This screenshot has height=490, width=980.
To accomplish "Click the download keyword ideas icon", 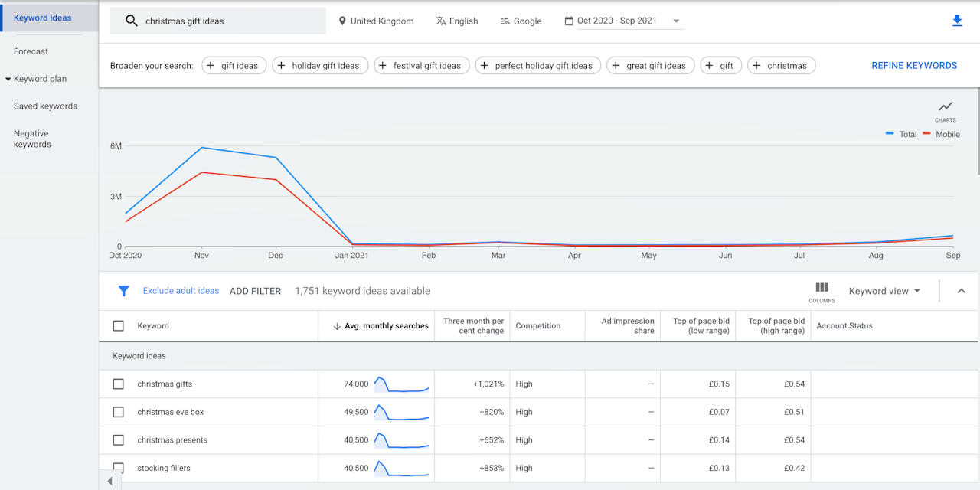I will pos(956,21).
